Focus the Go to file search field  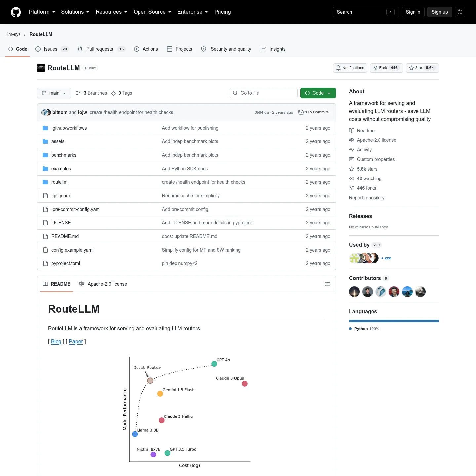[264, 93]
